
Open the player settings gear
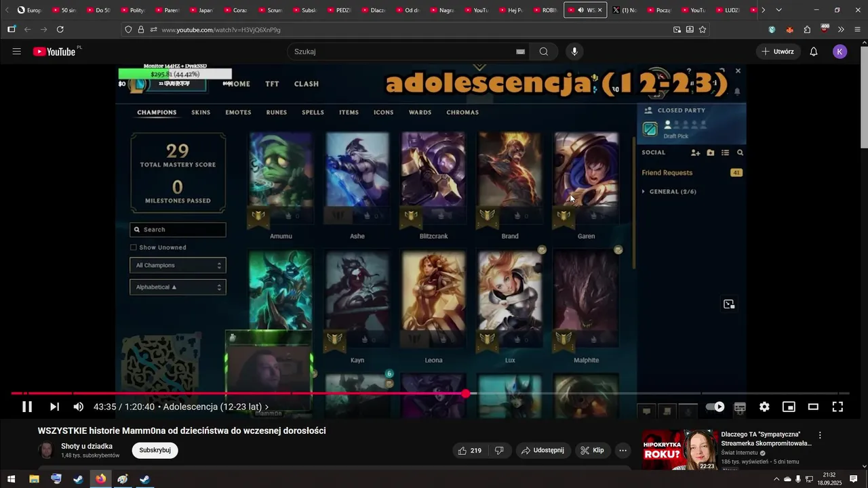pos(764,407)
